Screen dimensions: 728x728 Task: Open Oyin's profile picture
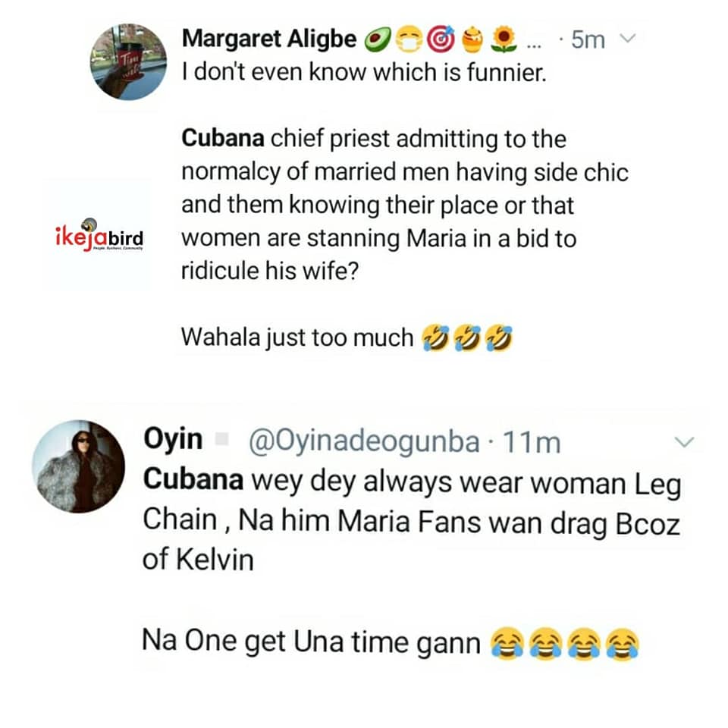click(78, 466)
